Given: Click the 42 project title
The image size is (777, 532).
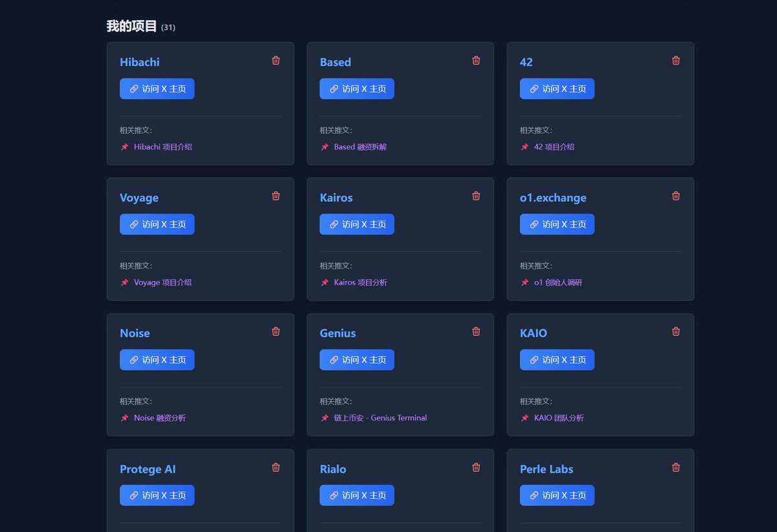Looking at the screenshot, I should [x=526, y=62].
